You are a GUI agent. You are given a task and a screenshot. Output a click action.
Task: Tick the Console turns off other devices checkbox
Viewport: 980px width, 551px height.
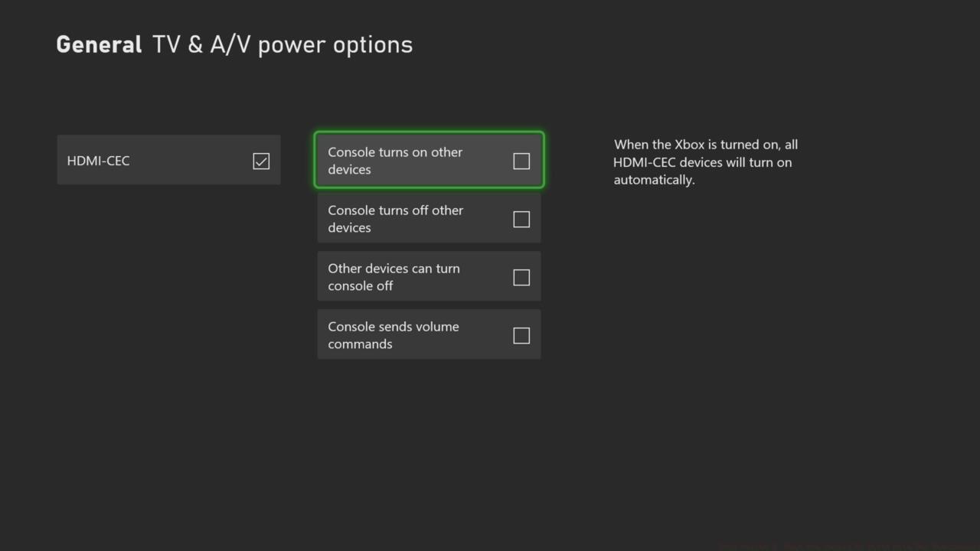point(521,220)
